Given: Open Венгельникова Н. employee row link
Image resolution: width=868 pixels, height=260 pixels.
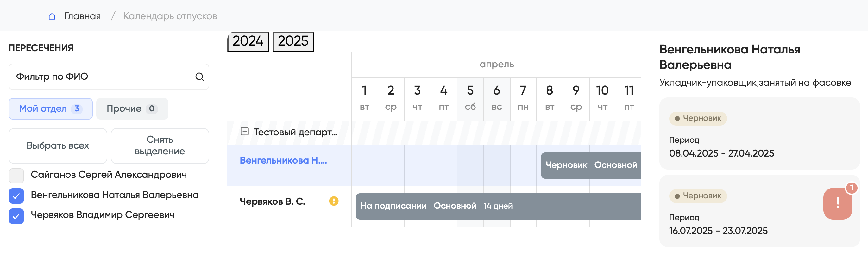Looking at the screenshot, I should tap(283, 160).
